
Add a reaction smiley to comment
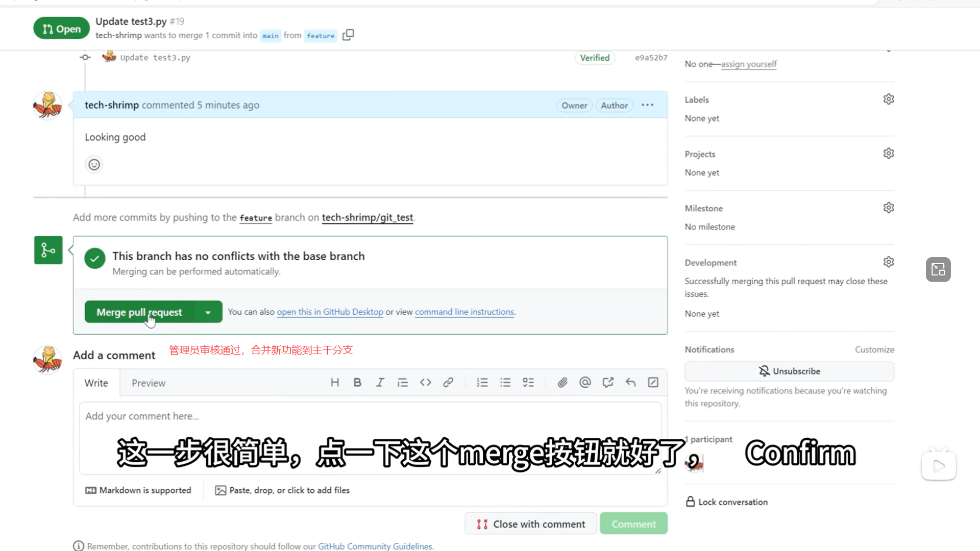pyautogui.click(x=94, y=165)
